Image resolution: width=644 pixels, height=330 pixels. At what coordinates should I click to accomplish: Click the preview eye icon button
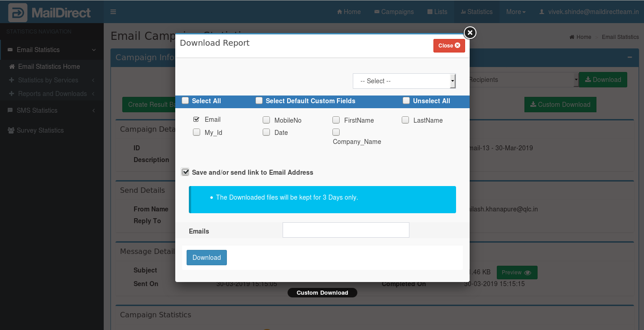coord(517,273)
